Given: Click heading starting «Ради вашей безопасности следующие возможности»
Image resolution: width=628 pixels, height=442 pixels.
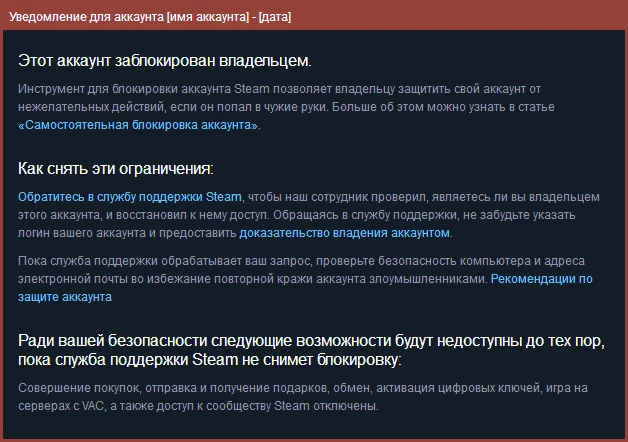Looking at the screenshot, I should (x=311, y=350).
